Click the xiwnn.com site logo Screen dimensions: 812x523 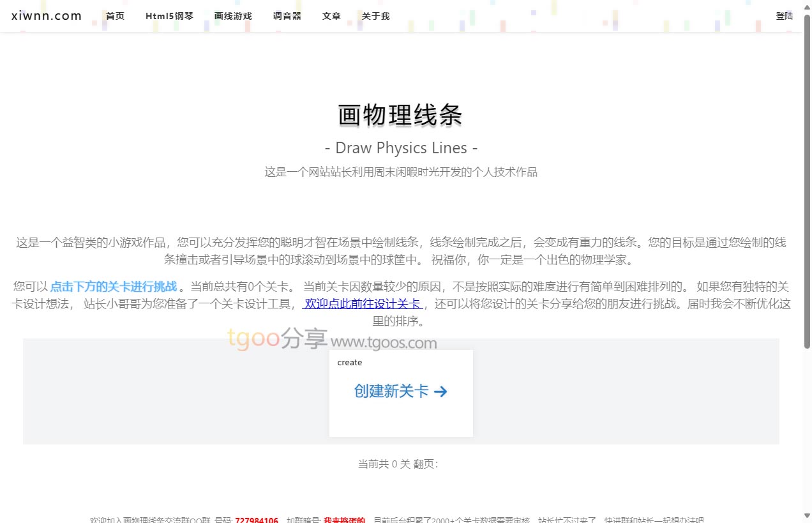(47, 16)
